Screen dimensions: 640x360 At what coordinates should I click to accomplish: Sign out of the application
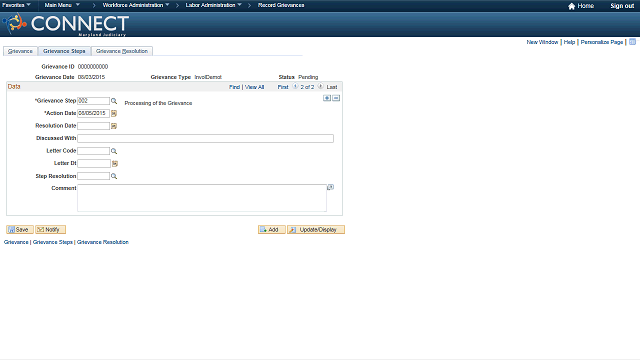tap(622, 6)
